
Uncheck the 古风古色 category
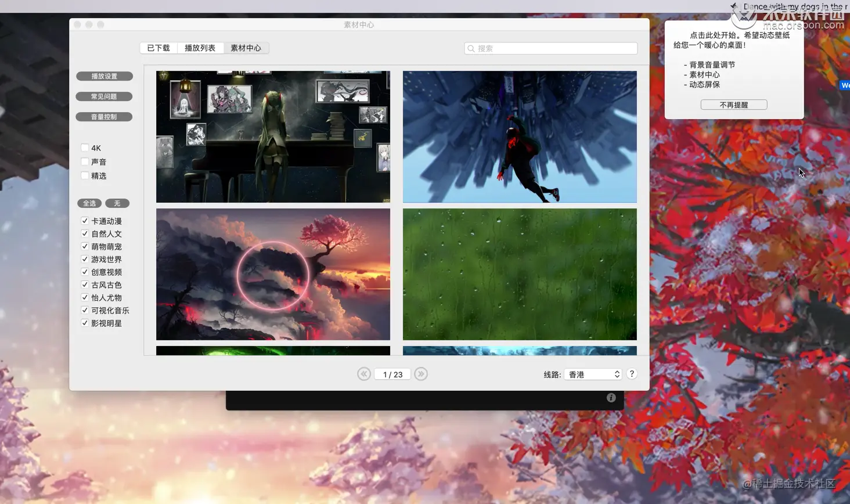[85, 285]
